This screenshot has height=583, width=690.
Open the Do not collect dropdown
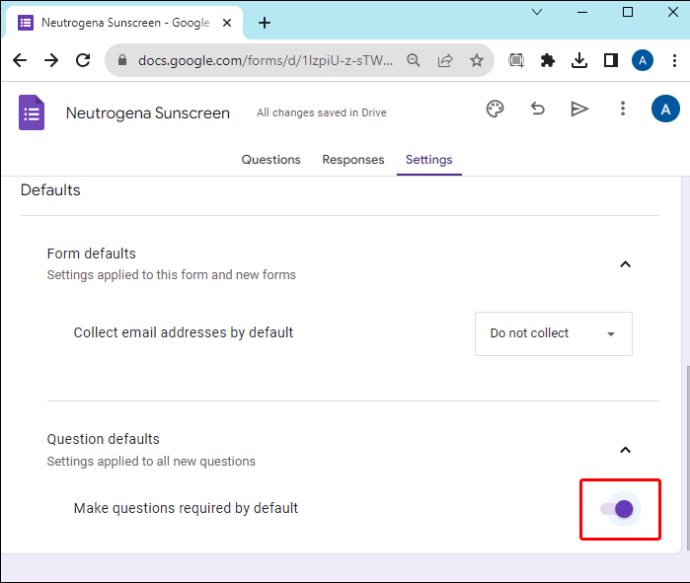(x=554, y=334)
